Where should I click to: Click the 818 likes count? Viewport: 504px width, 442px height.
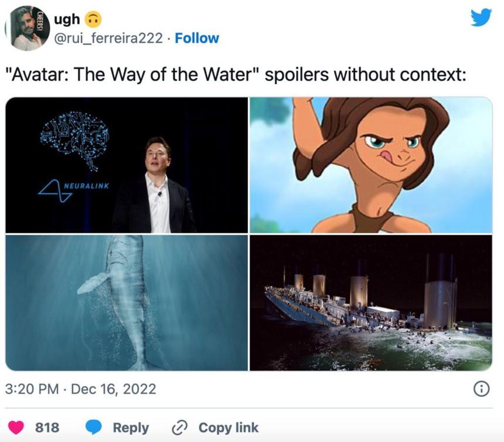(47, 427)
